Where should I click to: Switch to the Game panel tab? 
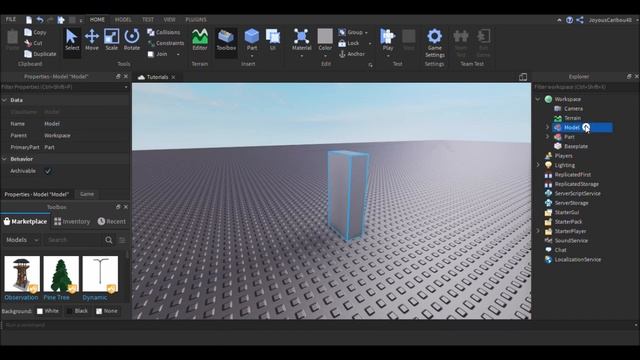(87, 194)
